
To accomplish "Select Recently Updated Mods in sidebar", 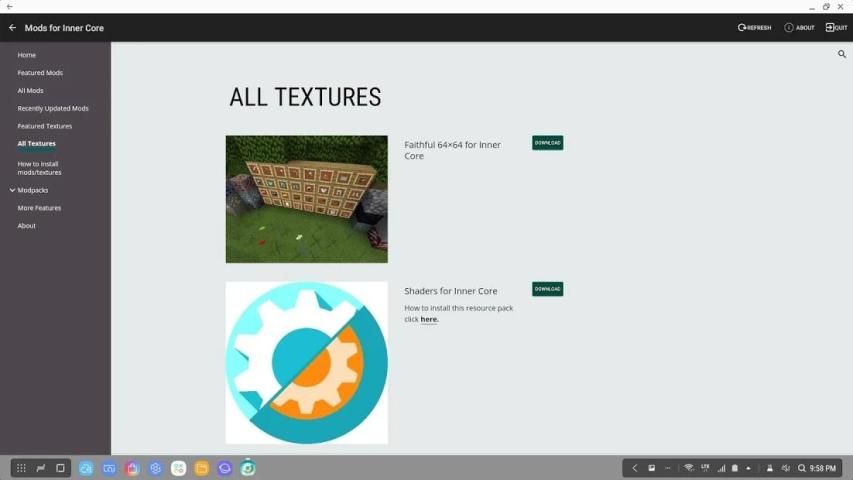I will click(53, 108).
